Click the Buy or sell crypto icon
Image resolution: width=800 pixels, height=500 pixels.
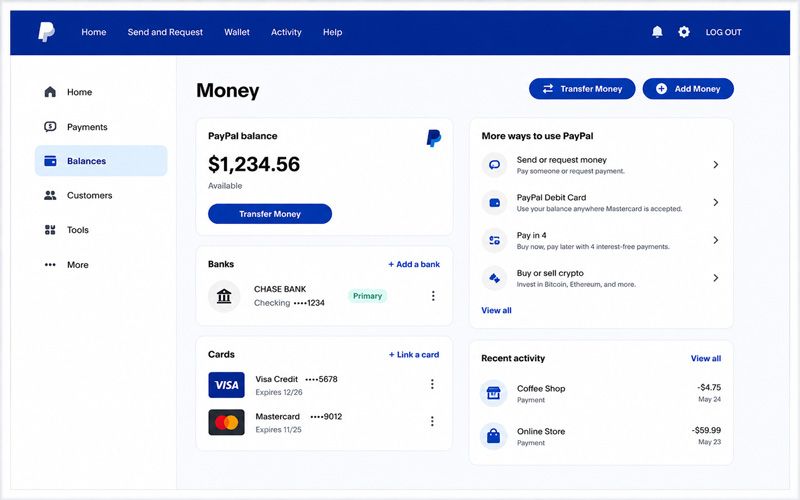coord(494,278)
